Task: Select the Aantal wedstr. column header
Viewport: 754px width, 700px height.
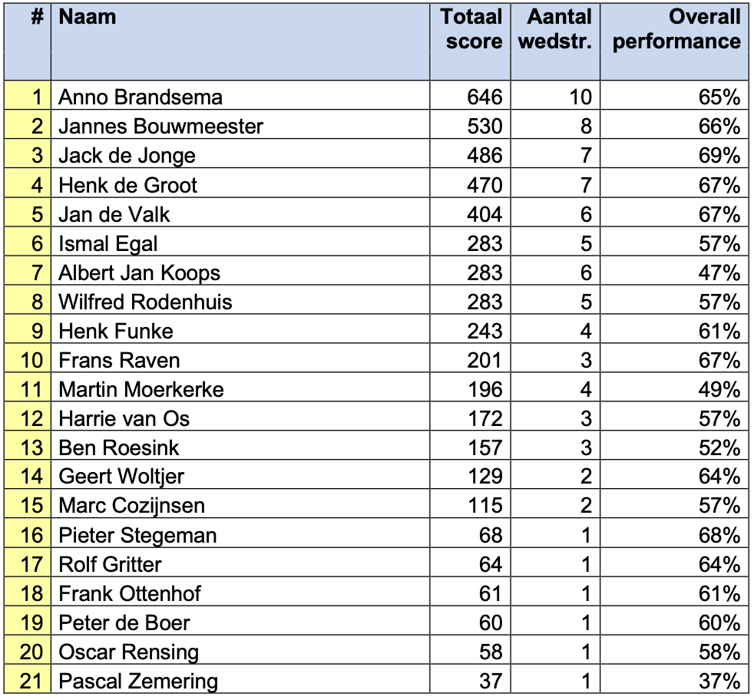Action: click(555, 41)
